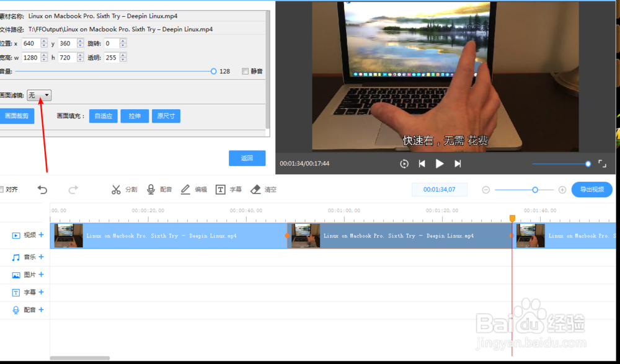Click the video track icon
The width and height of the screenshot is (620, 364).
coord(16,236)
